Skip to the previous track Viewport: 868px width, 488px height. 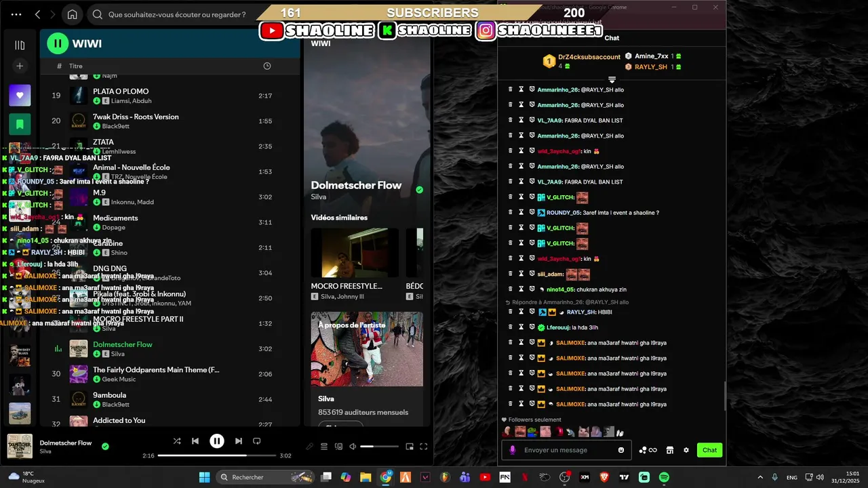(x=195, y=441)
